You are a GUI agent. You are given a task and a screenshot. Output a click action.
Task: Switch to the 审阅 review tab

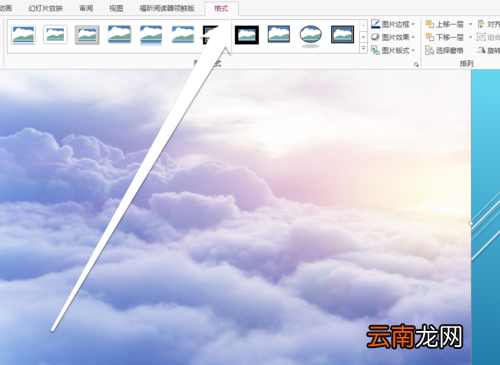(x=86, y=8)
